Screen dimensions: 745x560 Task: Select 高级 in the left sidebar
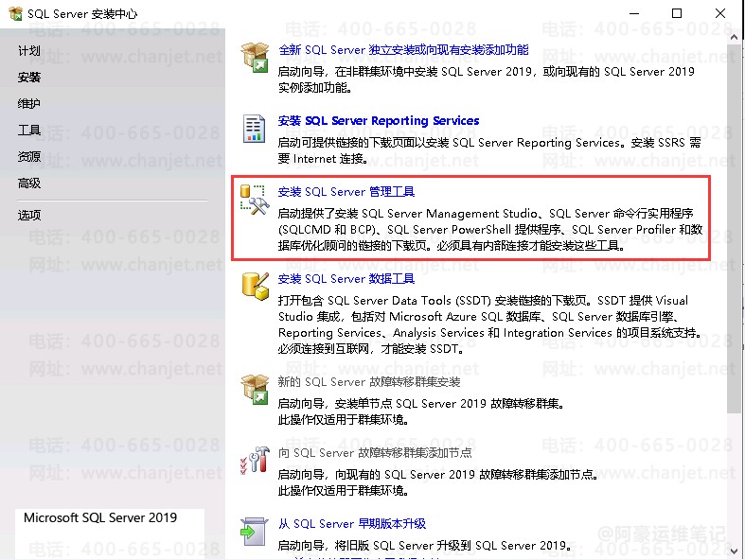29,183
